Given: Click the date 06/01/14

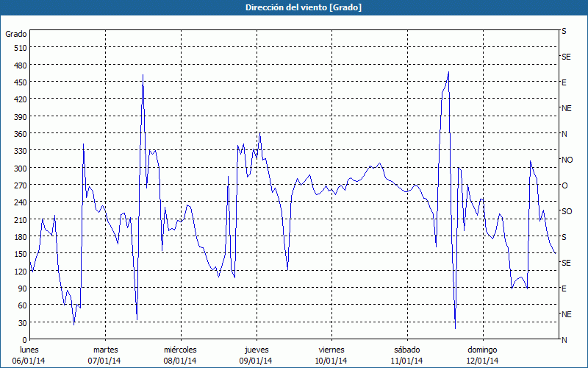Looking at the screenshot, I should tap(29, 361).
